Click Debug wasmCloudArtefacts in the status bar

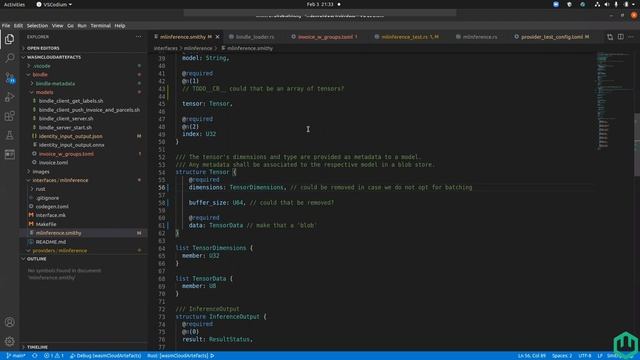coord(106,356)
